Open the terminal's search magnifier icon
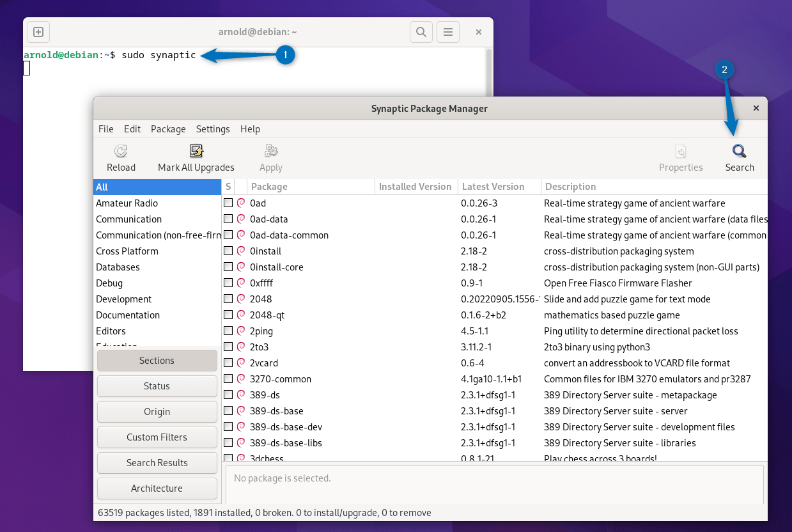792x532 pixels. click(x=421, y=31)
